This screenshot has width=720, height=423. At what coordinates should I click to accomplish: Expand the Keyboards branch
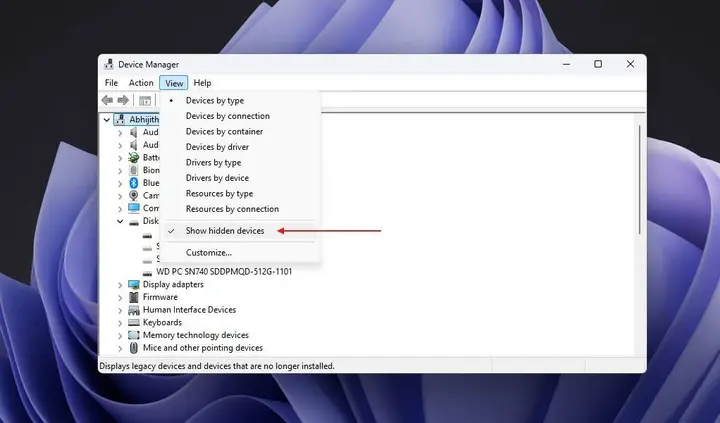[x=120, y=323]
